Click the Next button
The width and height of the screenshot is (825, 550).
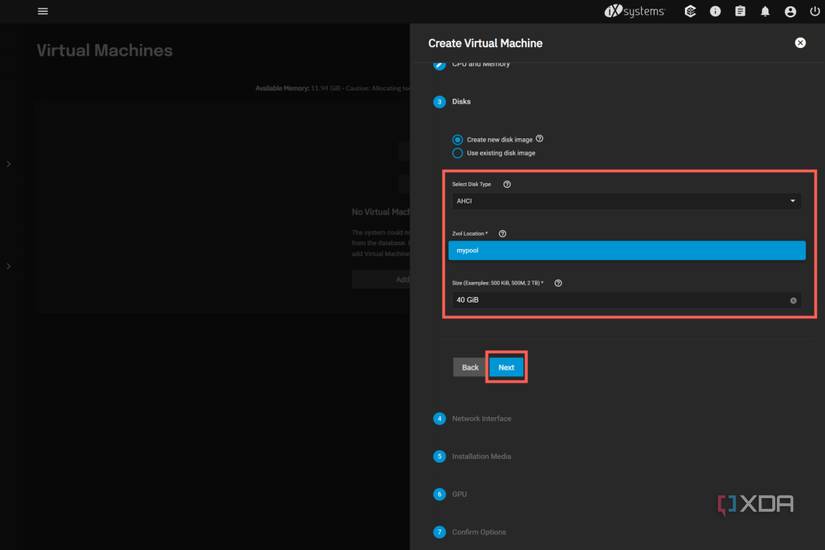click(x=506, y=367)
